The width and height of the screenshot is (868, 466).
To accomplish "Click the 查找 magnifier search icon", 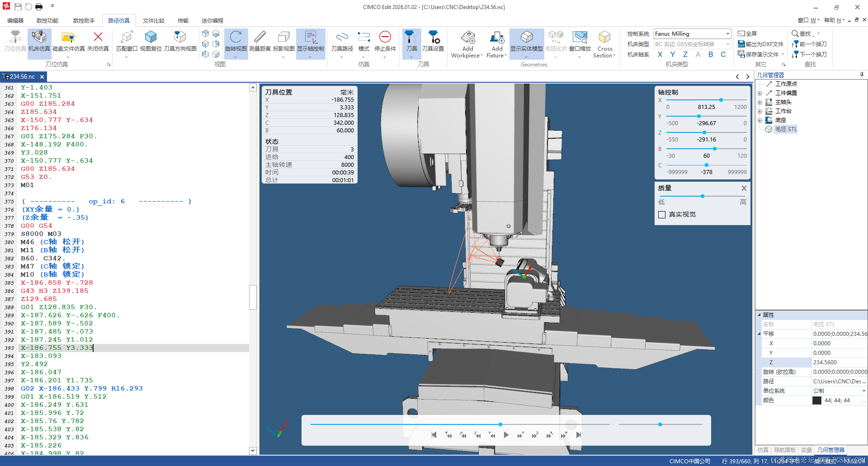I will [795, 33].
